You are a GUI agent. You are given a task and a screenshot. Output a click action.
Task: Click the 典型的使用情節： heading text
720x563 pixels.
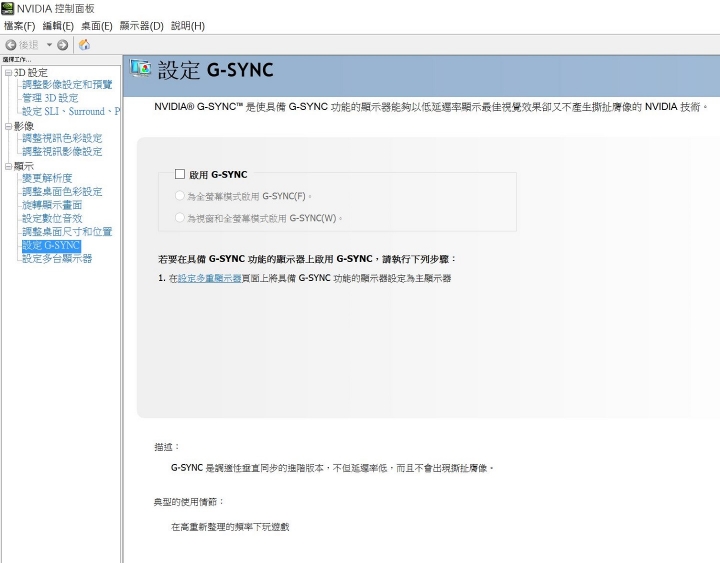(189, 502)
